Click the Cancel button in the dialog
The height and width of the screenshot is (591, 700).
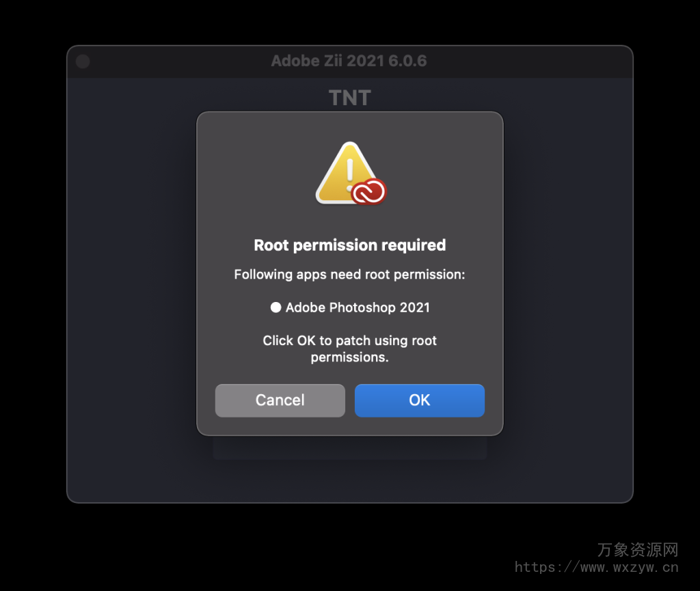280,400
